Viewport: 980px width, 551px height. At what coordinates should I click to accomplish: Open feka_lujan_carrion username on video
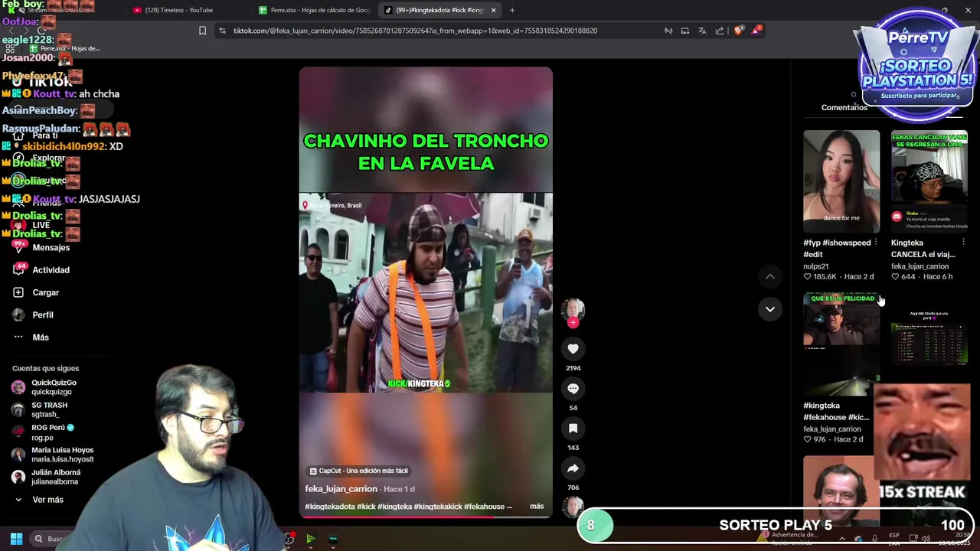341,489
